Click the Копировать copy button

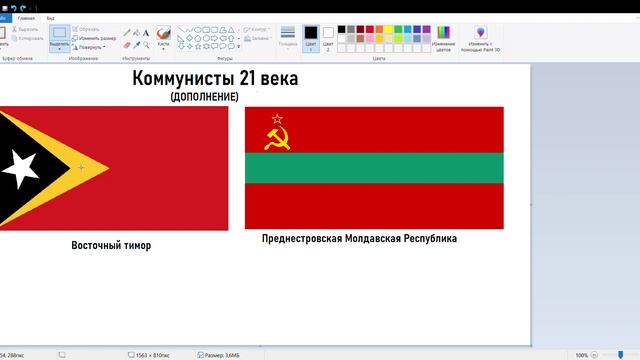[x=28, y=38]
